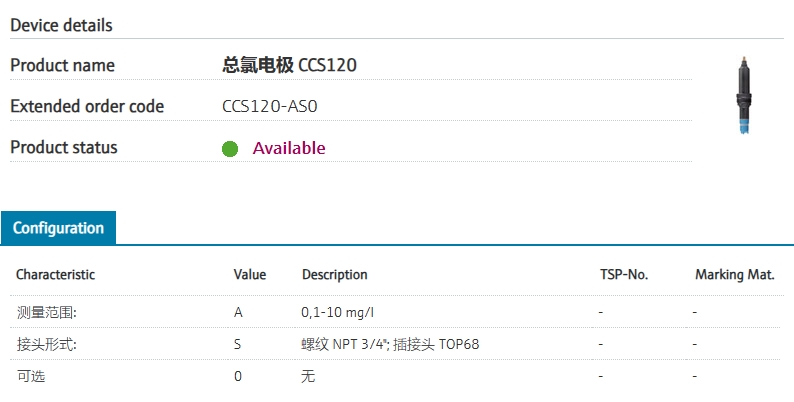The image size is (794, 402).
Task: Click the Product status label
Action: (x=64, y=147)
